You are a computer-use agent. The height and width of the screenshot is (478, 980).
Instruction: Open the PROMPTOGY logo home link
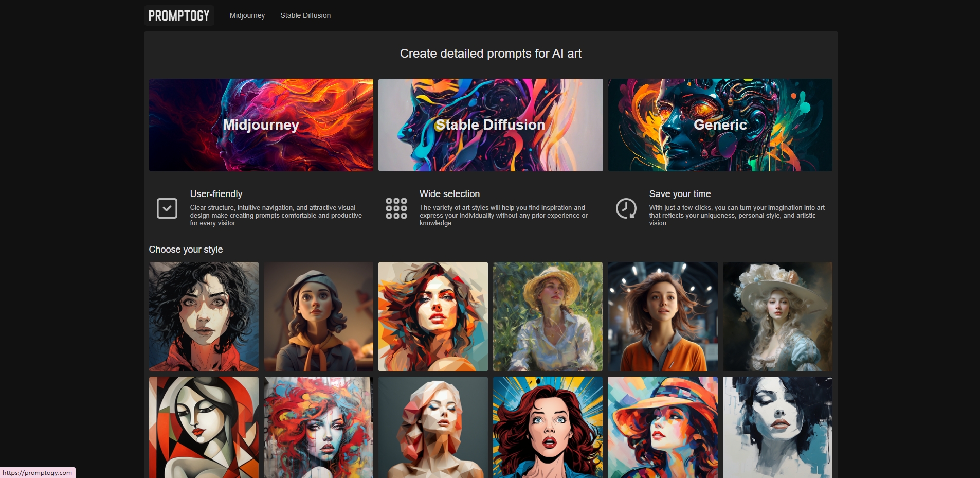click(179, 15)
